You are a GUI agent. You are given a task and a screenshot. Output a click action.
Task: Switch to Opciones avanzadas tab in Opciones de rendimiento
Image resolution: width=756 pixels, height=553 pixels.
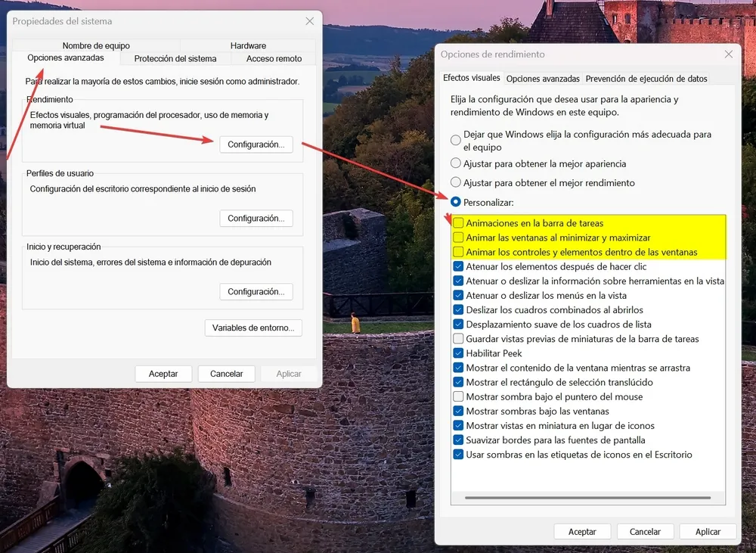(x=543, y=79)
